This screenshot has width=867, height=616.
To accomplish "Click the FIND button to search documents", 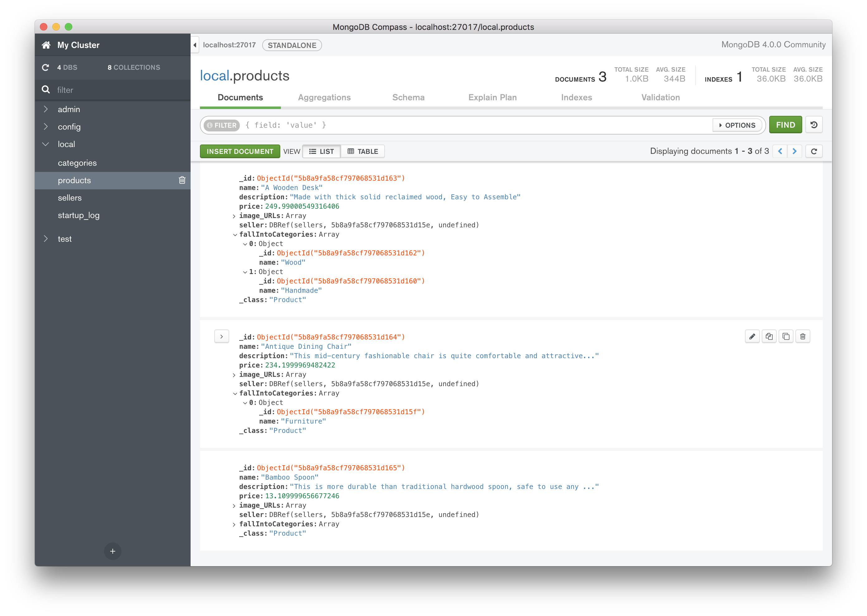I will click(785, 125).
